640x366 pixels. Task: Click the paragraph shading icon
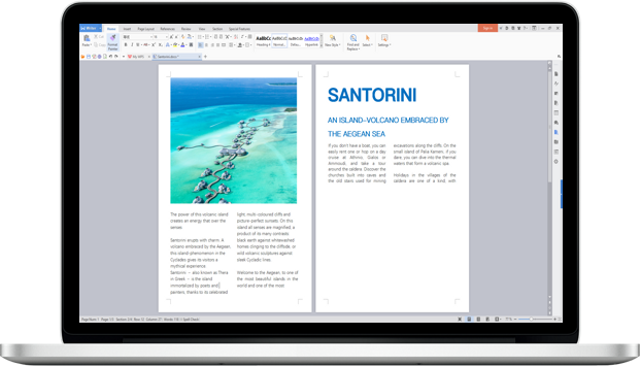(240, 44)
